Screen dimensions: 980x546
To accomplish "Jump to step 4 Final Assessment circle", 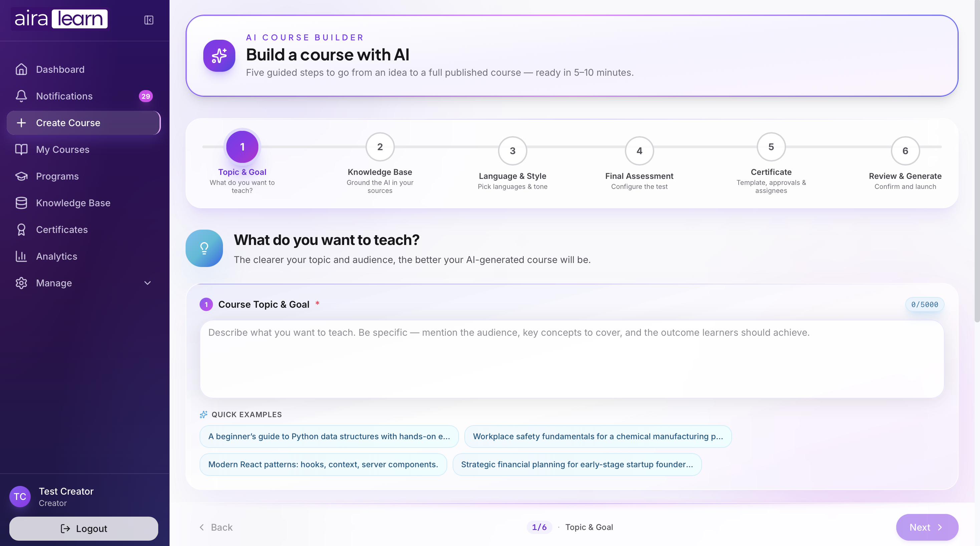I will (x=640, y=151).
